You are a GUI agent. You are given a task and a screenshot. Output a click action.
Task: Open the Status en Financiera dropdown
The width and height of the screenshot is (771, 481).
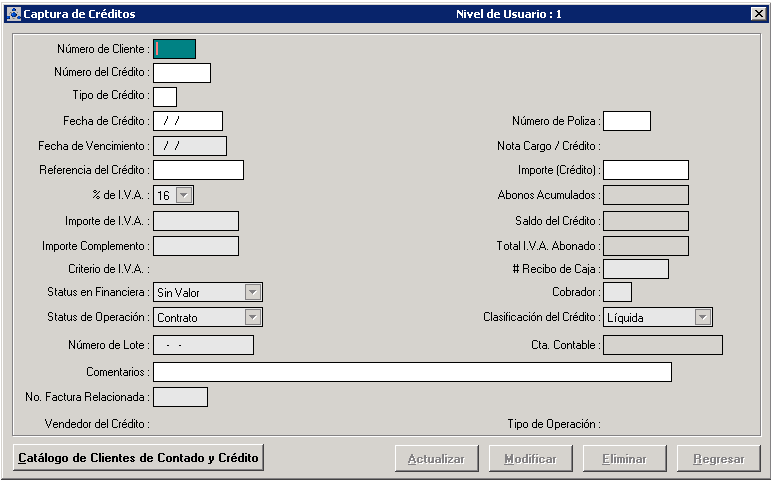click(x=253, y=292)
